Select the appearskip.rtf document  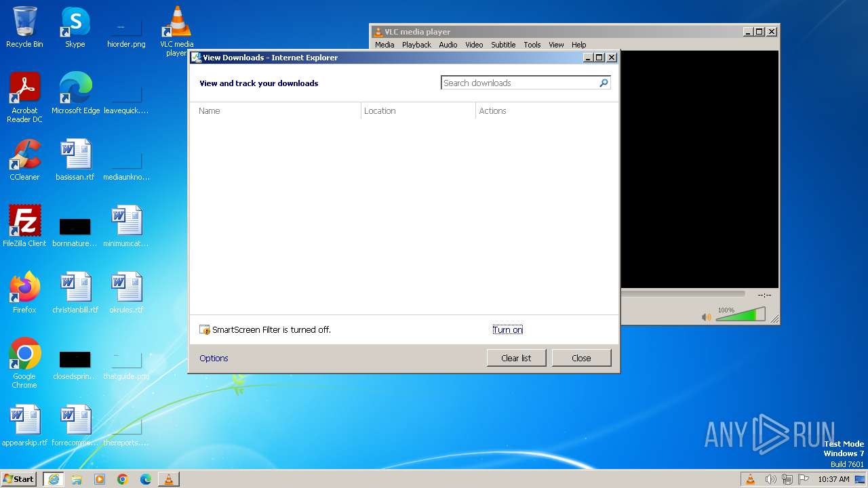click(24, 426)
